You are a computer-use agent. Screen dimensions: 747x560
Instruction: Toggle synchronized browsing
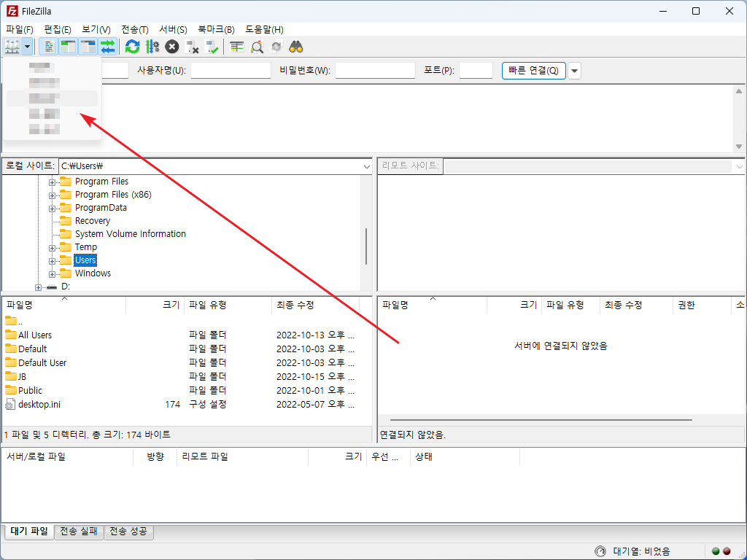pos(276,47)
